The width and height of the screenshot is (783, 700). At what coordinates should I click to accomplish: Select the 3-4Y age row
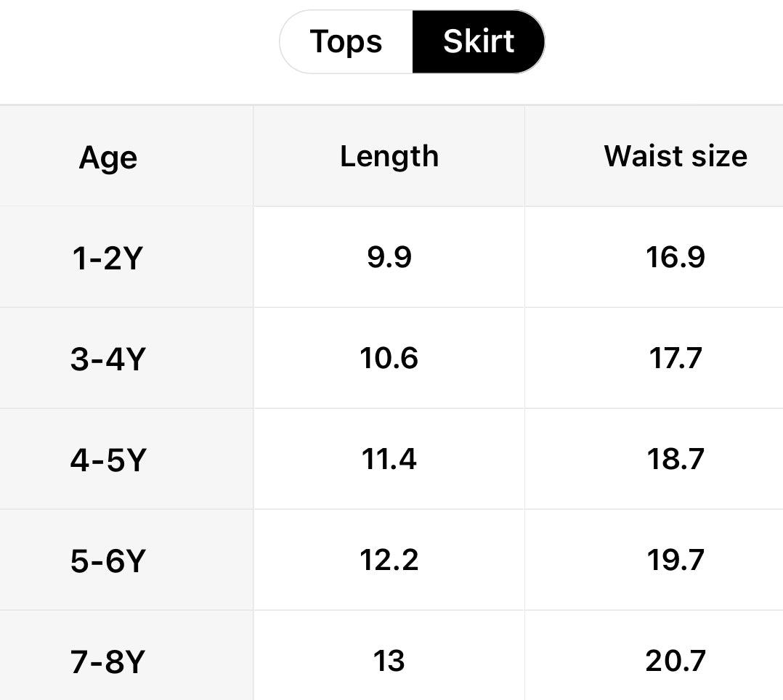pos(108,358)
